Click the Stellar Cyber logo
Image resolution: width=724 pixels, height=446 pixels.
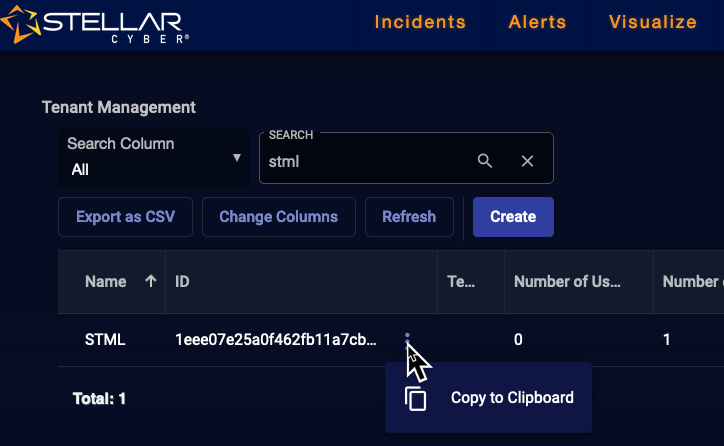click(95, 24)
